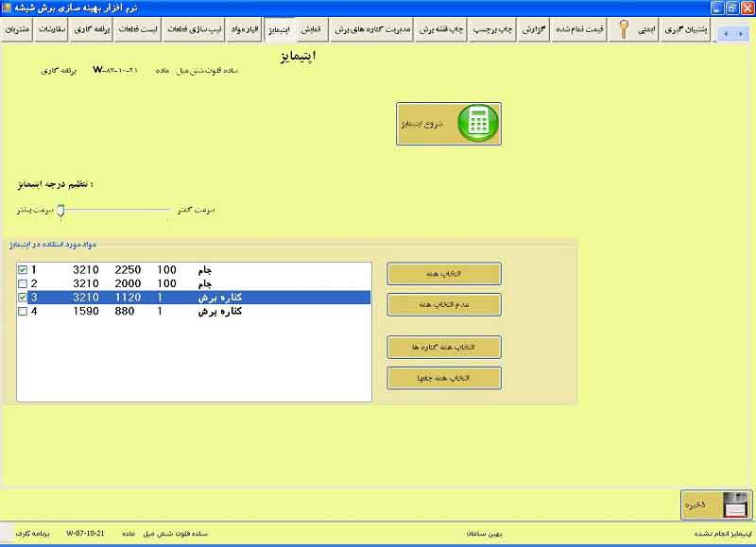The image size is (756, 547).
Task: Open the چاپ برچسب (print label) tab
Action: pos(492,30)
